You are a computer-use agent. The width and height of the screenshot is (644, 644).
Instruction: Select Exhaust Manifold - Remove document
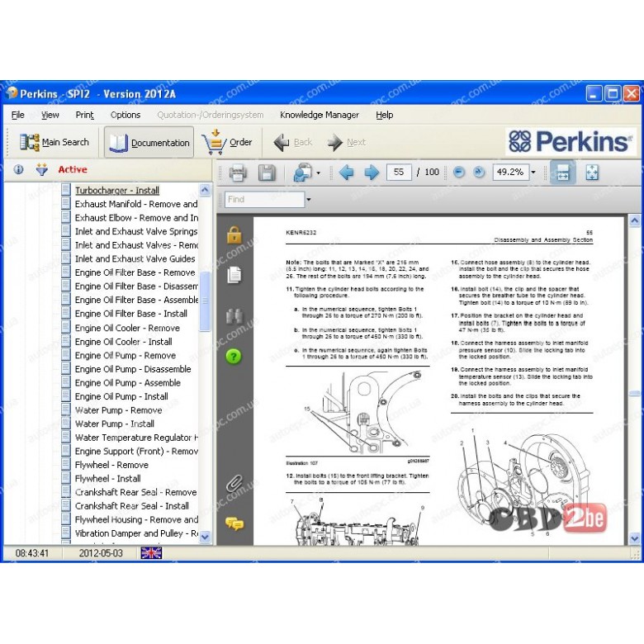pos(136,204)
